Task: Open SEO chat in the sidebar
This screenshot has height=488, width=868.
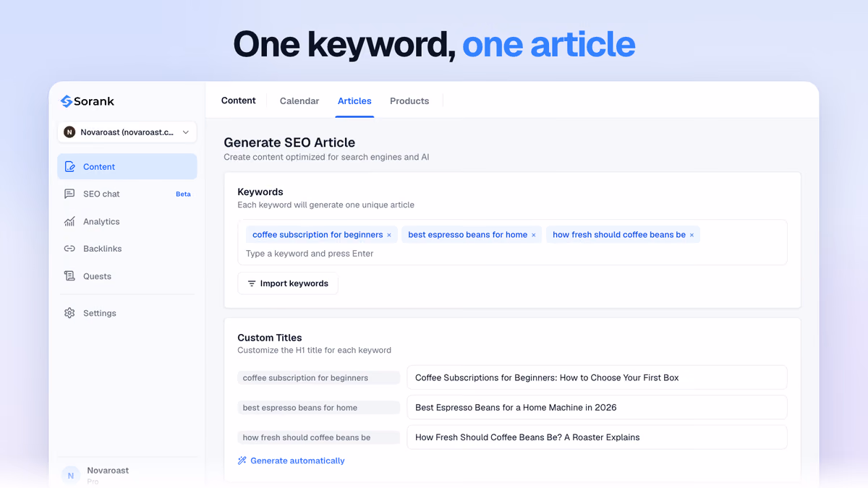Action: 127,194
